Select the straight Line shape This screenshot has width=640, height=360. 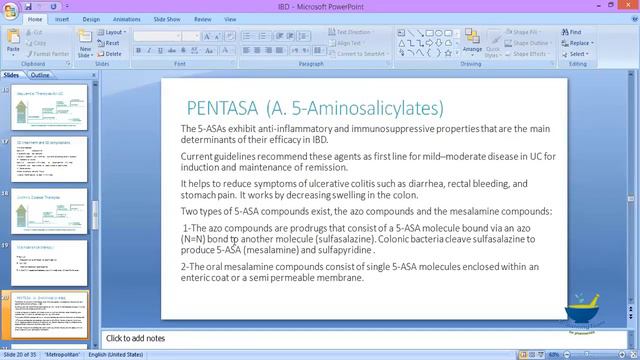[411, 33]
